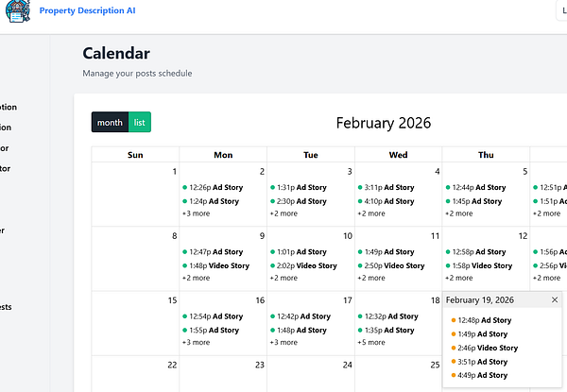Switch calendar to month view

[x=110, y=122]
